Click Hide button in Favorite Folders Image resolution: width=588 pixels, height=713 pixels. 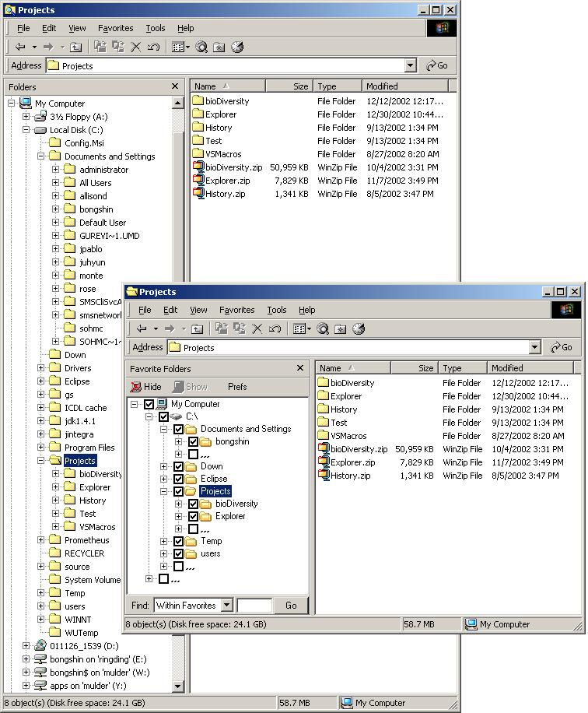click(x=146, y=387)
